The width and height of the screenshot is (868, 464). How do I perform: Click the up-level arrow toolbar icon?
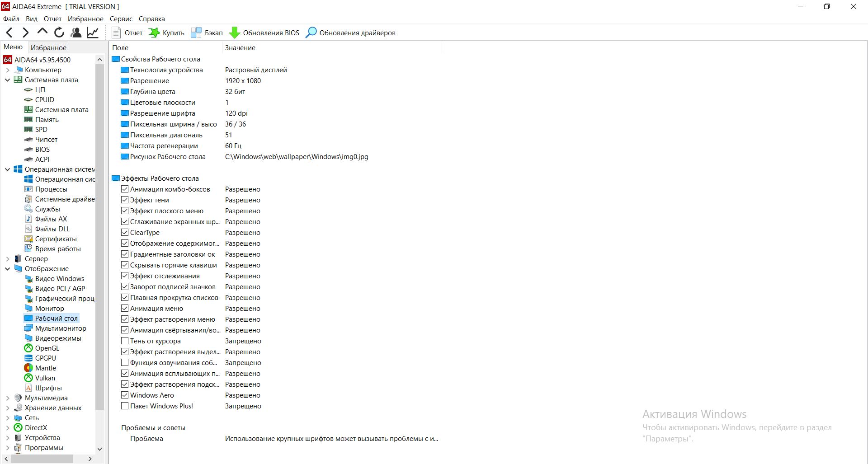42,32
